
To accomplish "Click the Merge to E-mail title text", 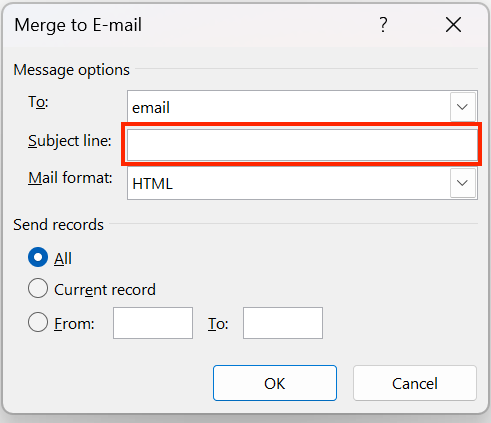I will tap(78, 25).
